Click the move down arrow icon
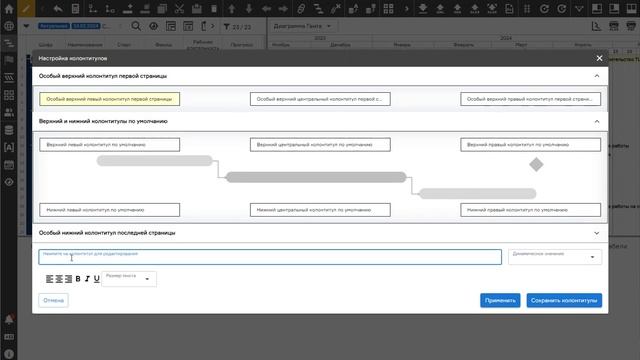This screenshot has width=640, height=360. point(249,9)
